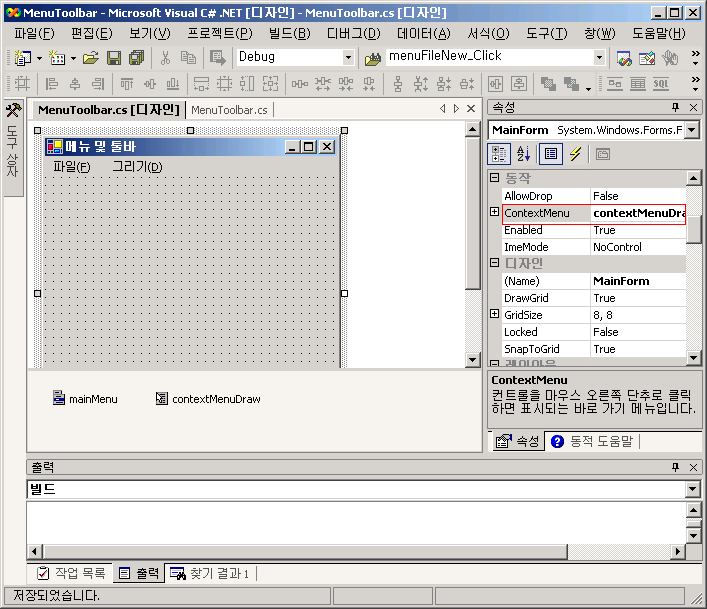
Task: Click the Align Centers layout icon
Action: click(x=75, y=84)
